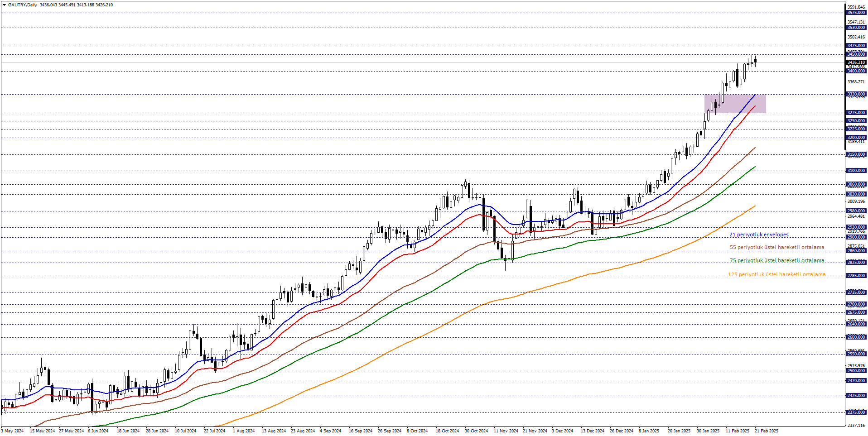868x436 pixels.
Task: Select the 2930.000 horizontal line price label
Action: 856,227
